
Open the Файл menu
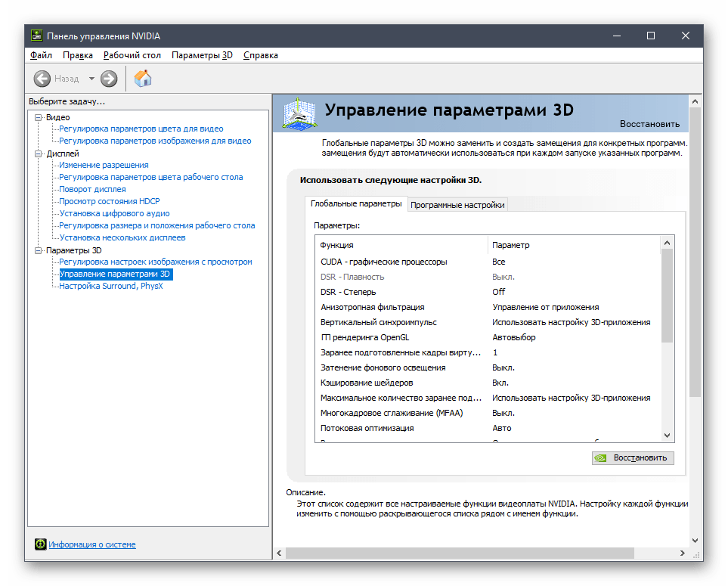click(41, 55)
